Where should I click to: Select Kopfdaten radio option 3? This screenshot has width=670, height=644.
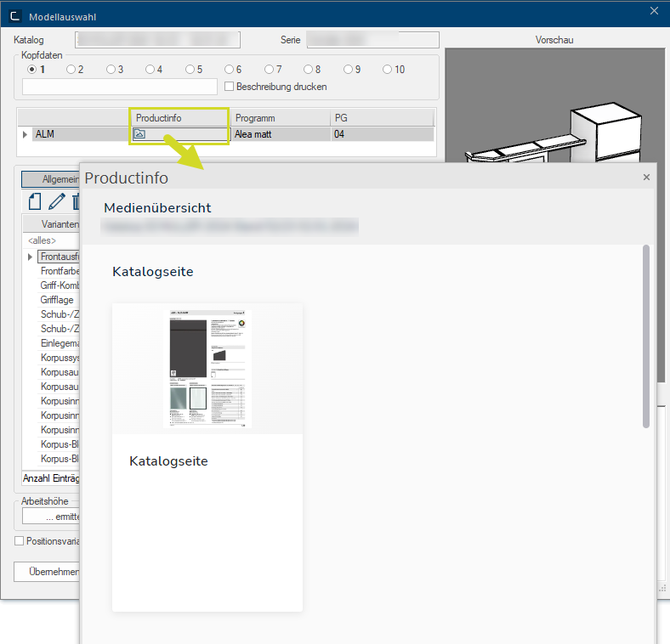(x=111, y=70)
